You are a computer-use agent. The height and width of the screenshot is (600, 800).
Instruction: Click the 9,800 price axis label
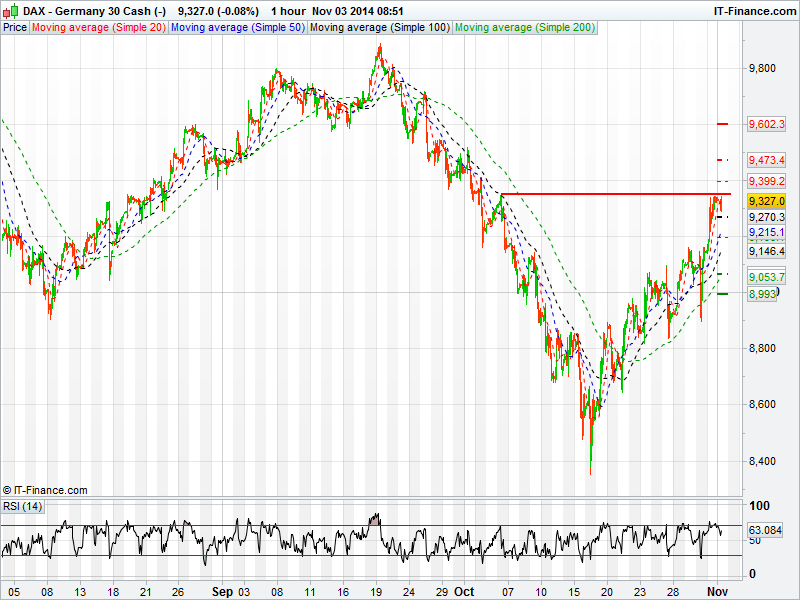[x=762, y=68]
